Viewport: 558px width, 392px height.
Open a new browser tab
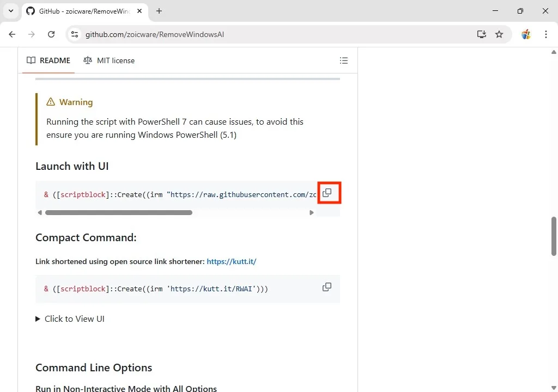[x=159, y=11]
